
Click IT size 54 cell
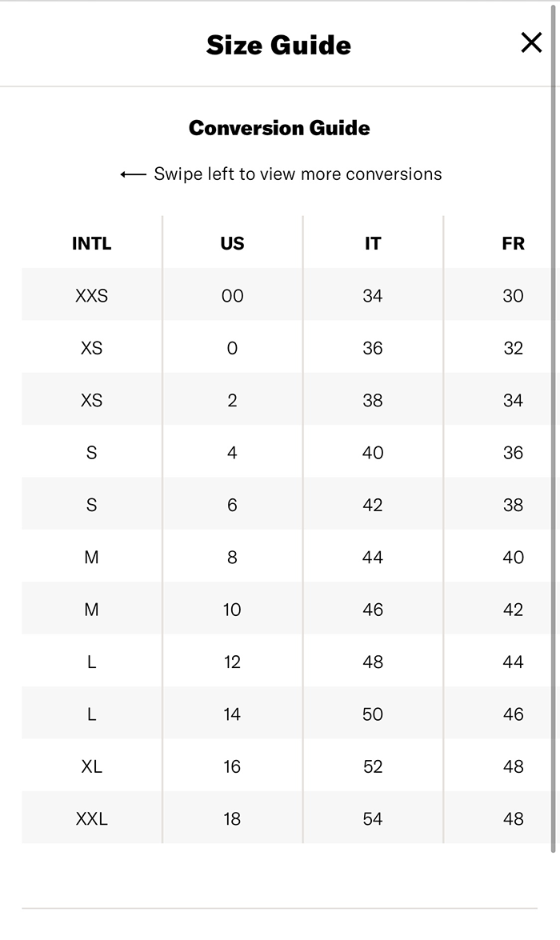373,818
